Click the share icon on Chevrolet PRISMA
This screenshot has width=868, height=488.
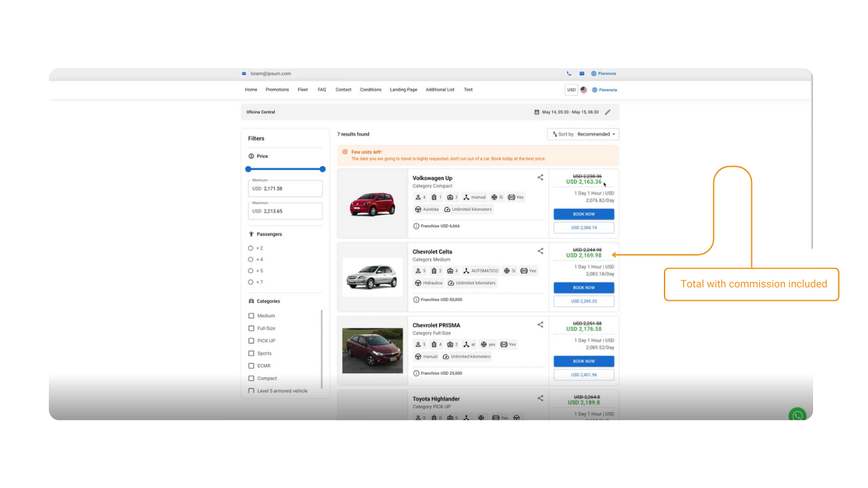[x=540, y=325]
